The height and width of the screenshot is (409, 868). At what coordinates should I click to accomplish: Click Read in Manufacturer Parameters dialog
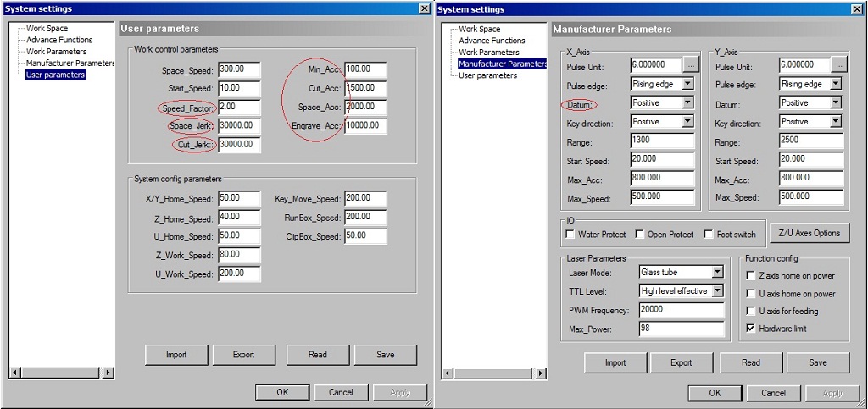(750, 363)
